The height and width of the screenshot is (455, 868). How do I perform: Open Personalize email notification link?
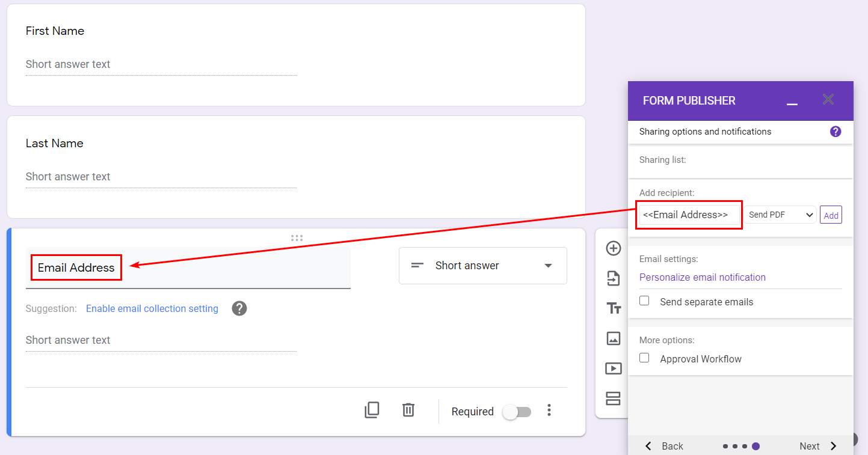pyautogui.click(x=703, y=277)
